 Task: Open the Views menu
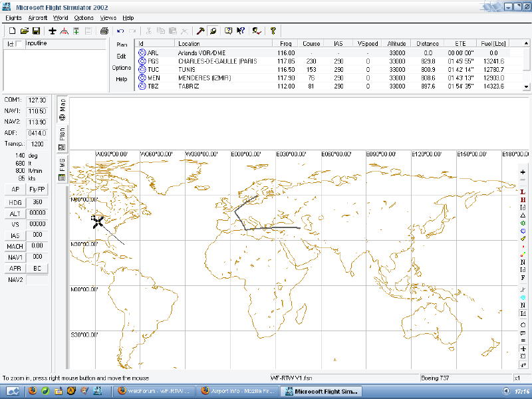(x=108, y=18)
